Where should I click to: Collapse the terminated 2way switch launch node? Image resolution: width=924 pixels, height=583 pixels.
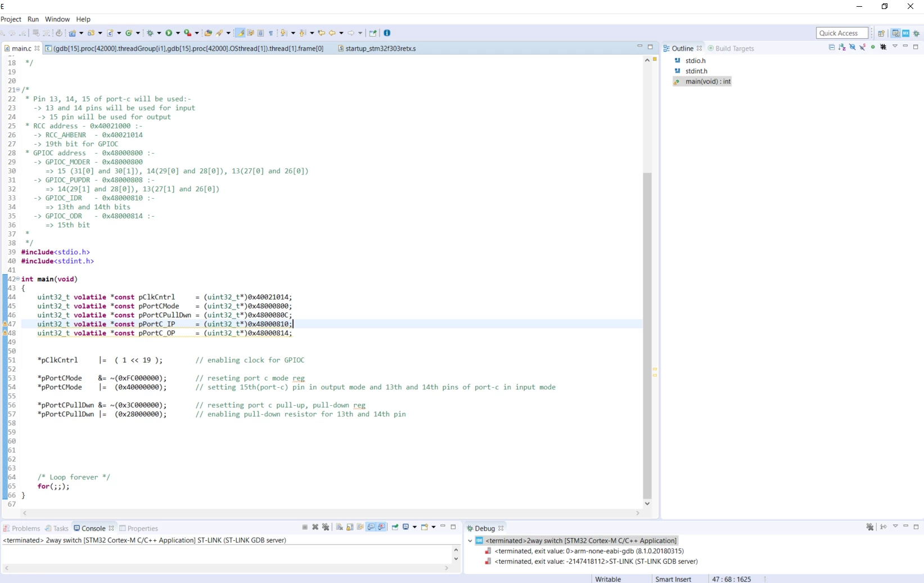click(470, 541)
